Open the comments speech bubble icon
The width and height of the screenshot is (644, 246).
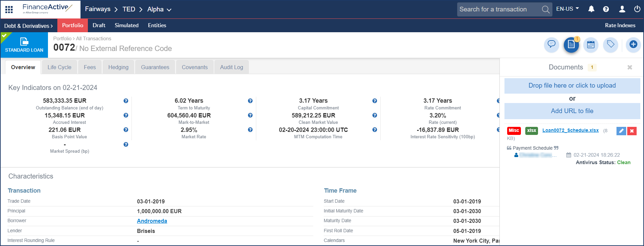551,44
